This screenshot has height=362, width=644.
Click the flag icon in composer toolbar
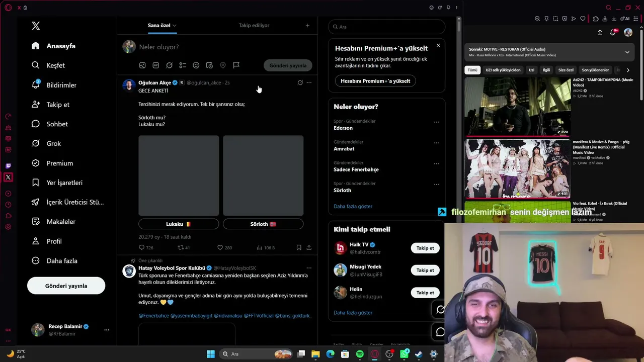pyautogui.click(x=236, y=65)
